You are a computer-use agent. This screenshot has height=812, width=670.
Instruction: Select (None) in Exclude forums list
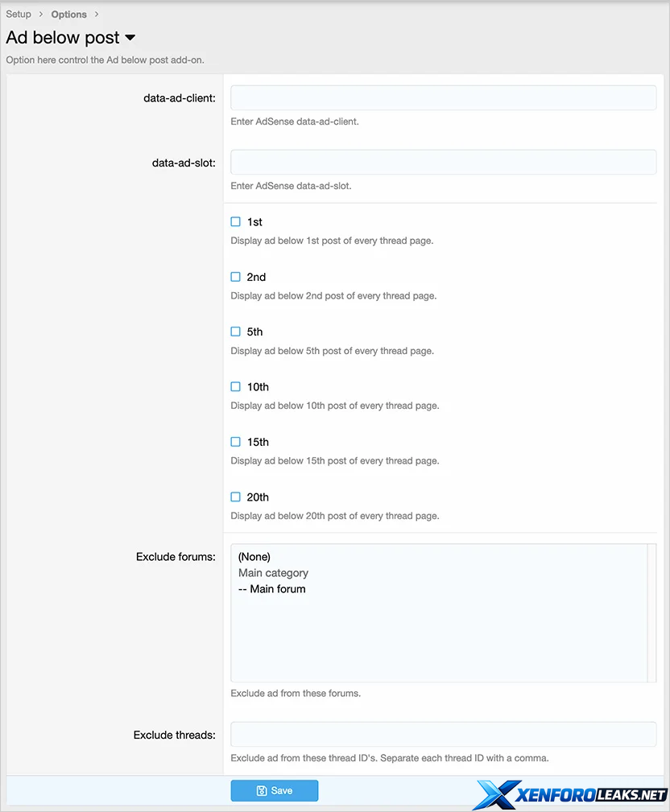pyautogui.click(x=254, y=557)
